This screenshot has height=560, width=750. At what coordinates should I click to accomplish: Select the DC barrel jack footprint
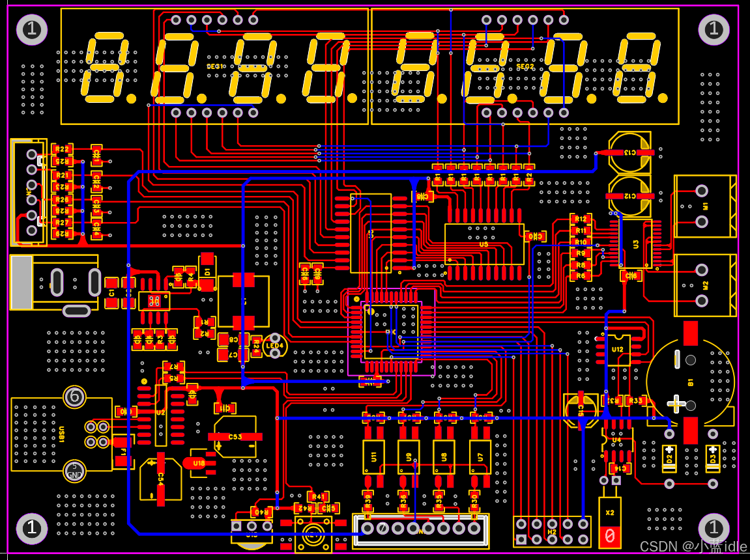pyautogui.click(x=55, y=285)
